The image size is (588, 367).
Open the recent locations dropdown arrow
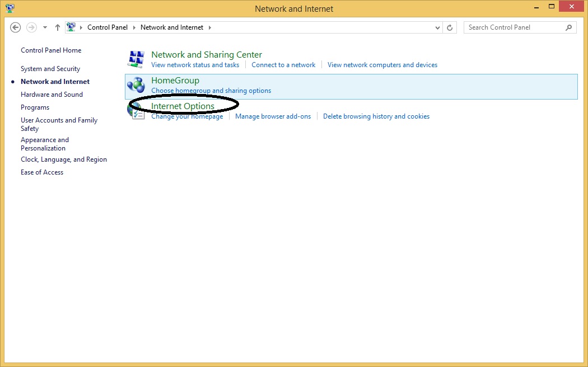(45, 27)
